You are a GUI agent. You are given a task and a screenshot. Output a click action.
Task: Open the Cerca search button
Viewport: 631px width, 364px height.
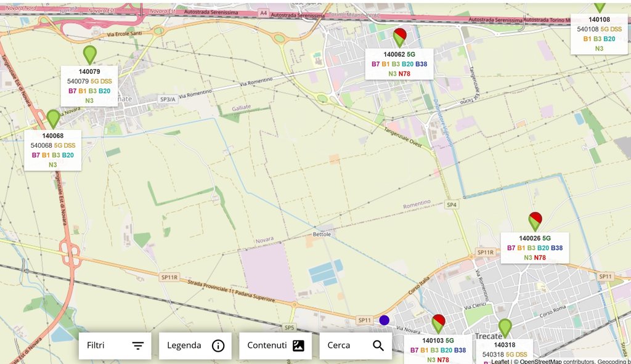[x=356, y=346]
